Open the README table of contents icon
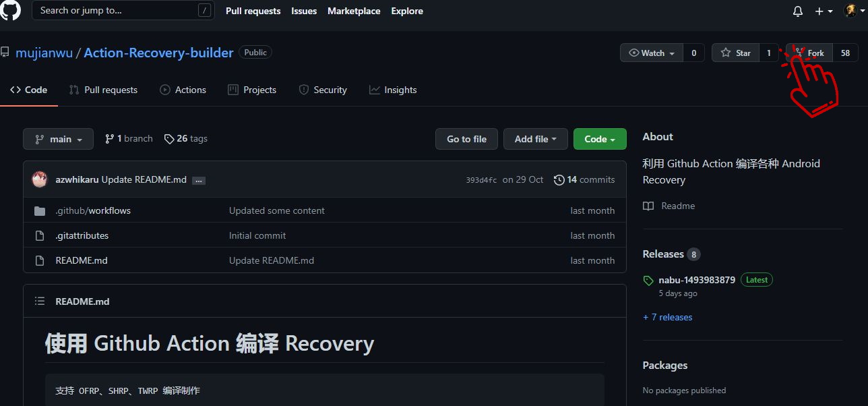This screenshot has width=868, height=406. coord(40,301)
